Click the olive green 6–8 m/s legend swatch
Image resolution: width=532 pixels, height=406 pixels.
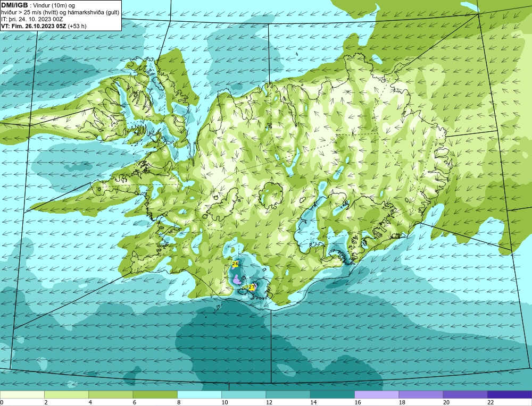[x=155, y=394]
